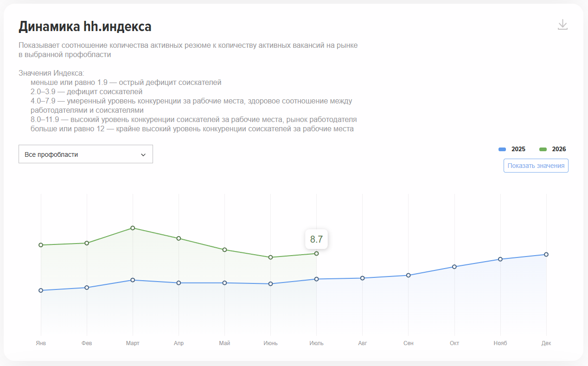Select the blue 2025 data point for Май
Viewport: 588px width, 366px height.
point(224,283)
